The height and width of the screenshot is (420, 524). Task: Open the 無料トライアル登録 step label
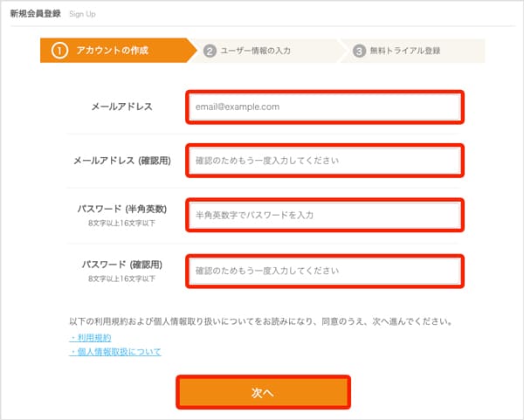[x=403, y=51]
